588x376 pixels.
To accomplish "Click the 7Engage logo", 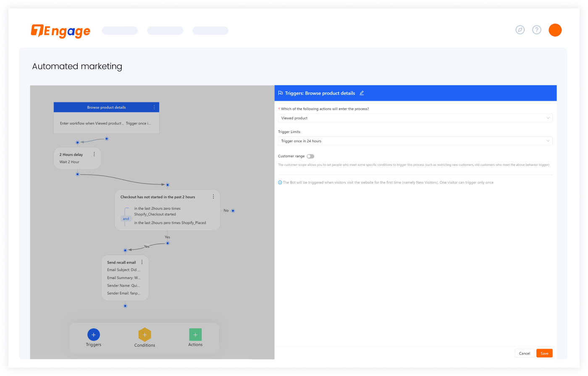I will (60, 31).
